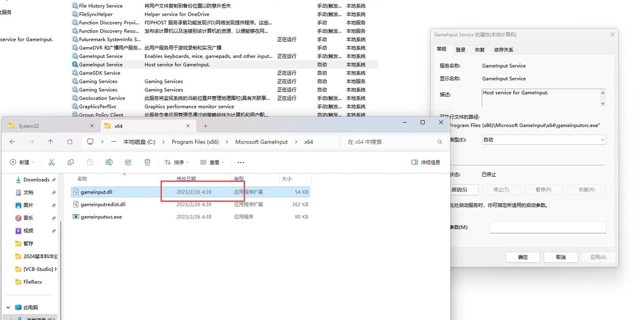Click the chevron after Program Files (x86) breadcrumb
644x320 pixels.
pyautogui.click(x=227, y=142)
